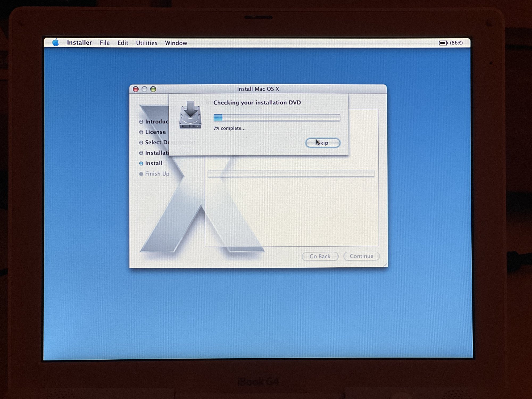Screen dimensions: 532x399
Task: Click the '7% complete...' status text
Action: pos(230,128)
